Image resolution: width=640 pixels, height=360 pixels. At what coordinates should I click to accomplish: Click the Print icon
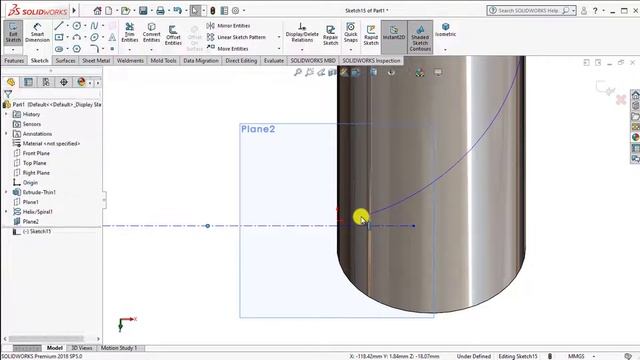pyautogui.click(x=160, y=11)
